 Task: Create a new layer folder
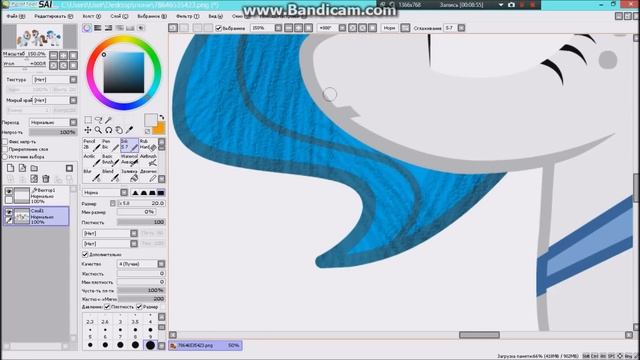[34, 168]
